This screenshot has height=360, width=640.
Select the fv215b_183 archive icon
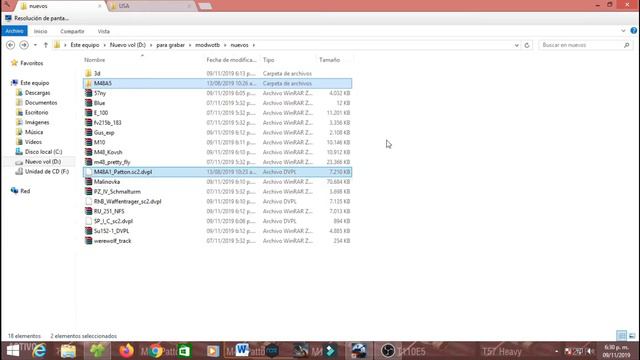89,122
